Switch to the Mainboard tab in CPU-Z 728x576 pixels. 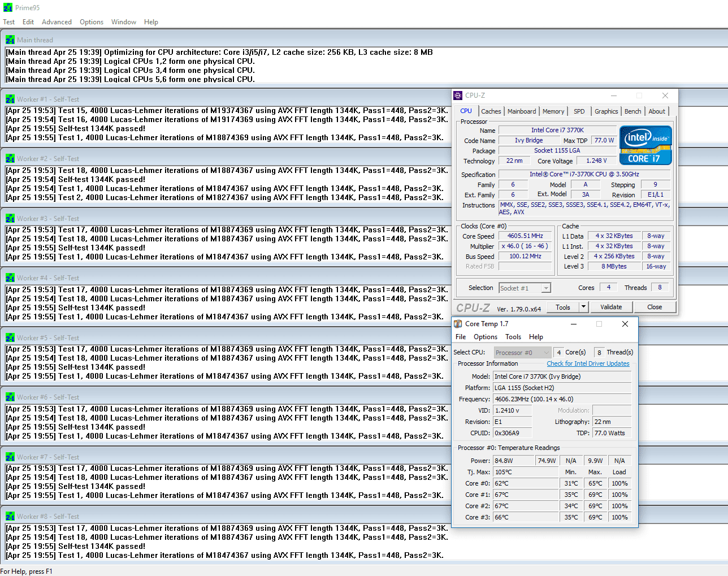(x=522, y=111)
